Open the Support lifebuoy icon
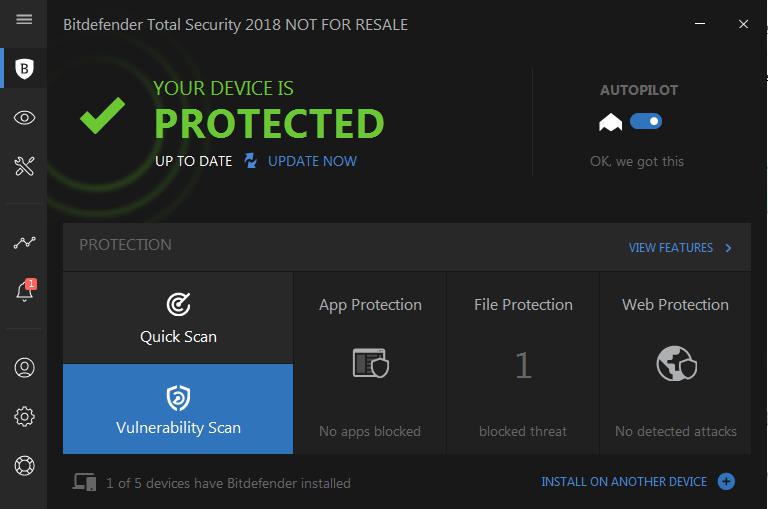This screenshot has width=768, height=509. 25,465
